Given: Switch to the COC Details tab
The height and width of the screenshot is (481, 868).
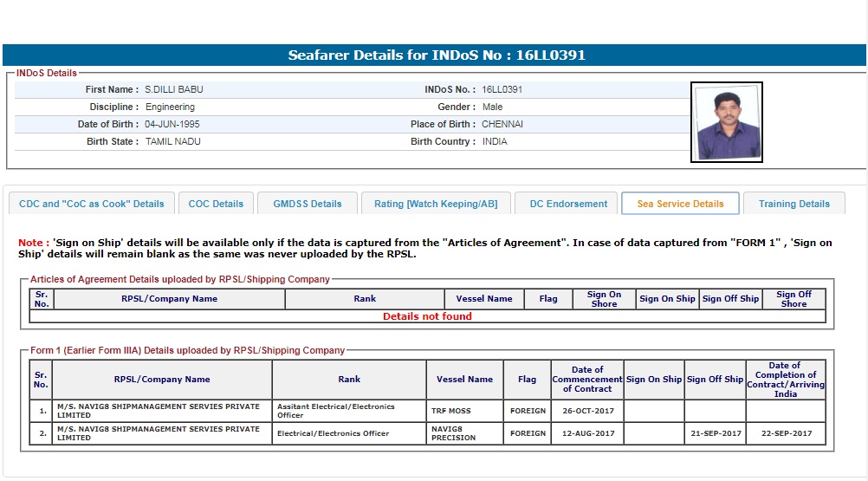Looking at the screenshot, I should click(216, 204).
